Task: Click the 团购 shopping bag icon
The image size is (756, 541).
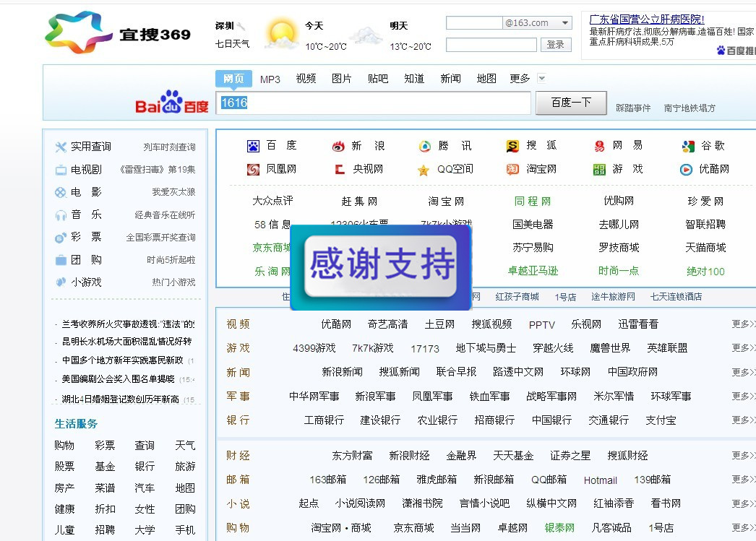Action: pyautogui.click(x=61, y=260)
